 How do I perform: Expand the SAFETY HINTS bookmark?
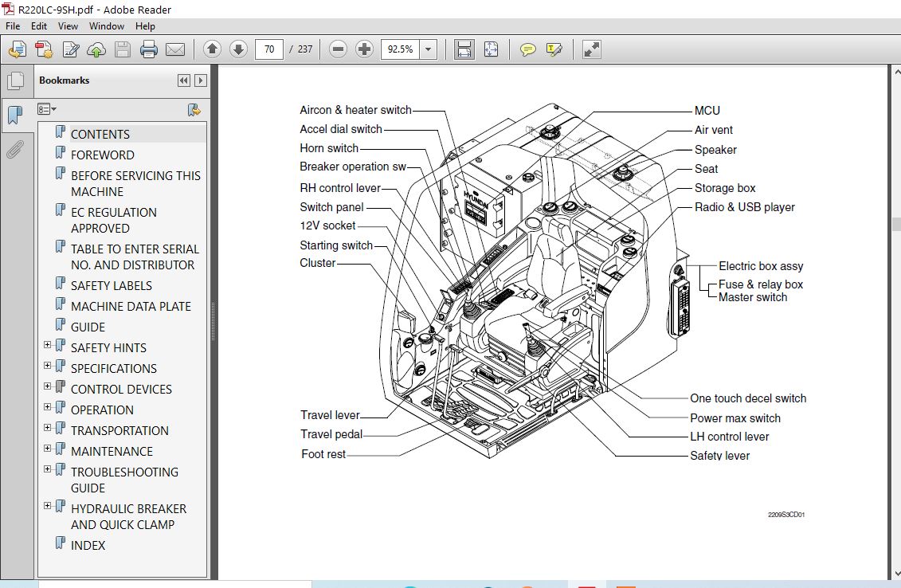47,345
